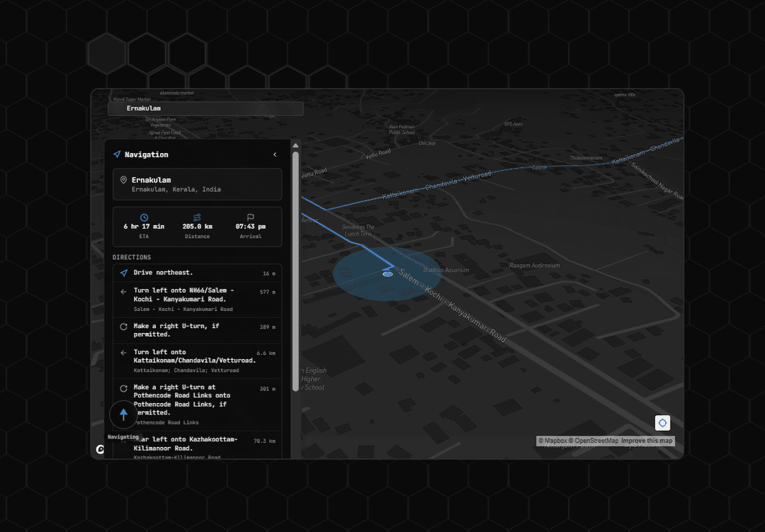Expand the Kattaikonam/Chandavila/Vetturoad turn step
The image size is (765, 532).
point(196,360)
